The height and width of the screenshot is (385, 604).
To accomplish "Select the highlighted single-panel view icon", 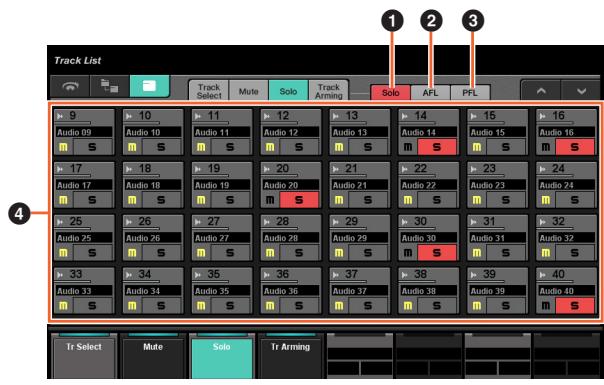I will (149, 86).
